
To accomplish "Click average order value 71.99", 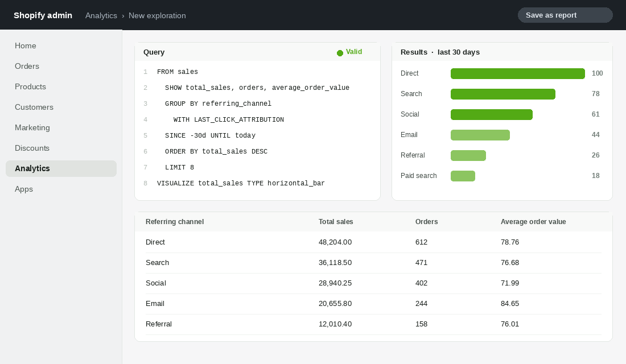I will click(510, 283).
